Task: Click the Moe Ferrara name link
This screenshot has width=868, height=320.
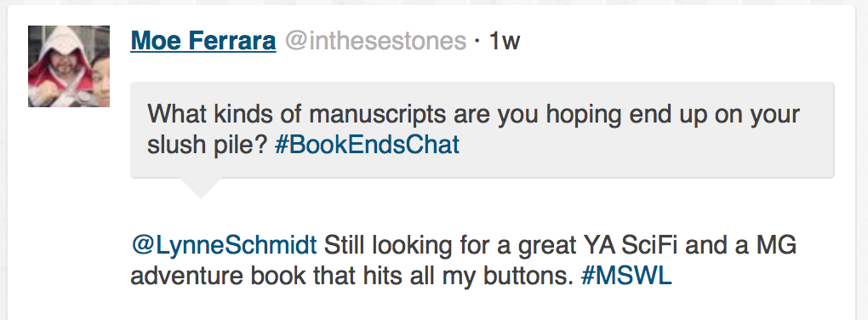Action: [x=203, y=41]
